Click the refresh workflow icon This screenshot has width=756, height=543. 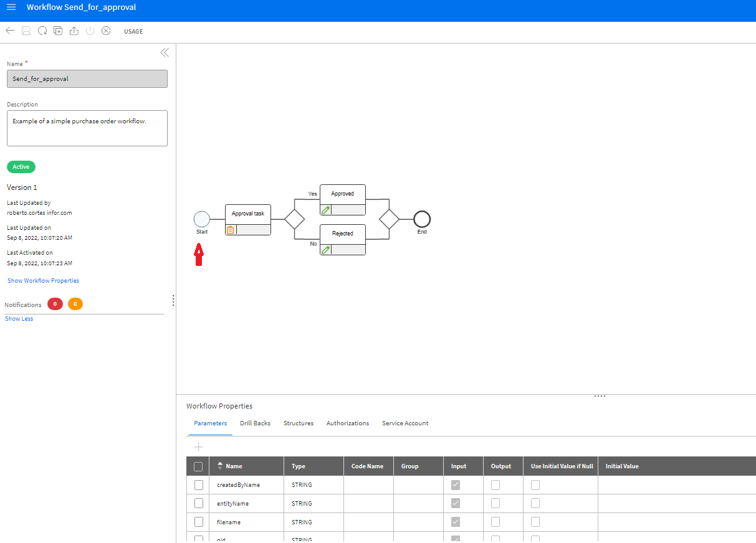point(42,31)
